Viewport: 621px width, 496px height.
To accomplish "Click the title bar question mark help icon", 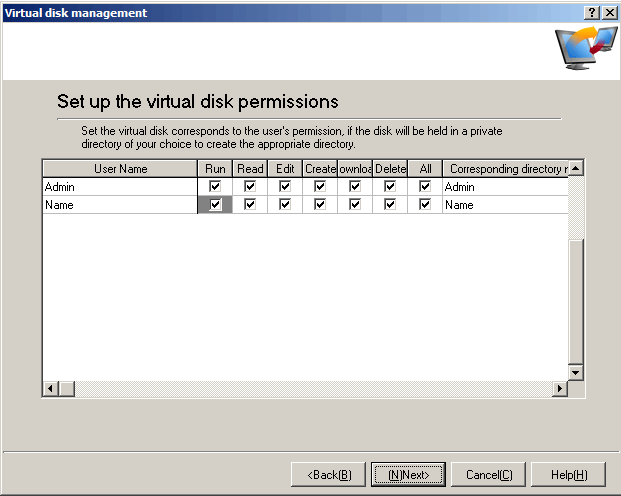I will tap(592, 12).
